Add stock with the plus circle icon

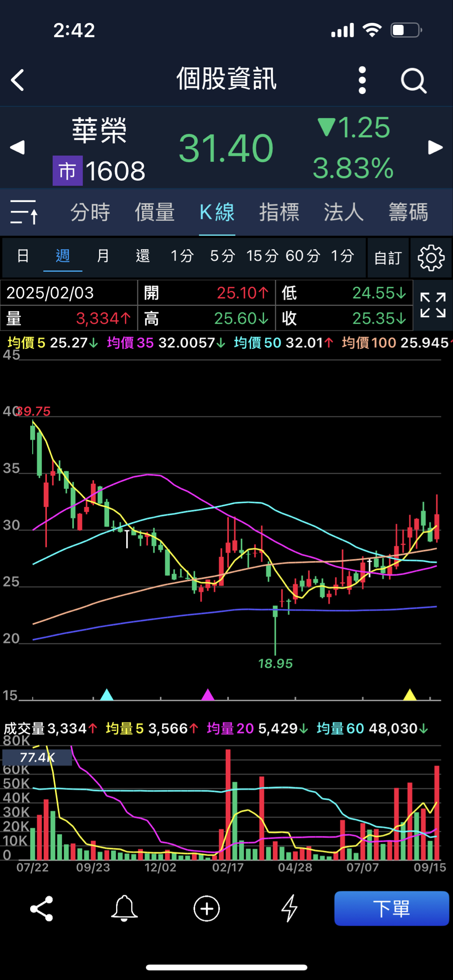click(207, 908)
